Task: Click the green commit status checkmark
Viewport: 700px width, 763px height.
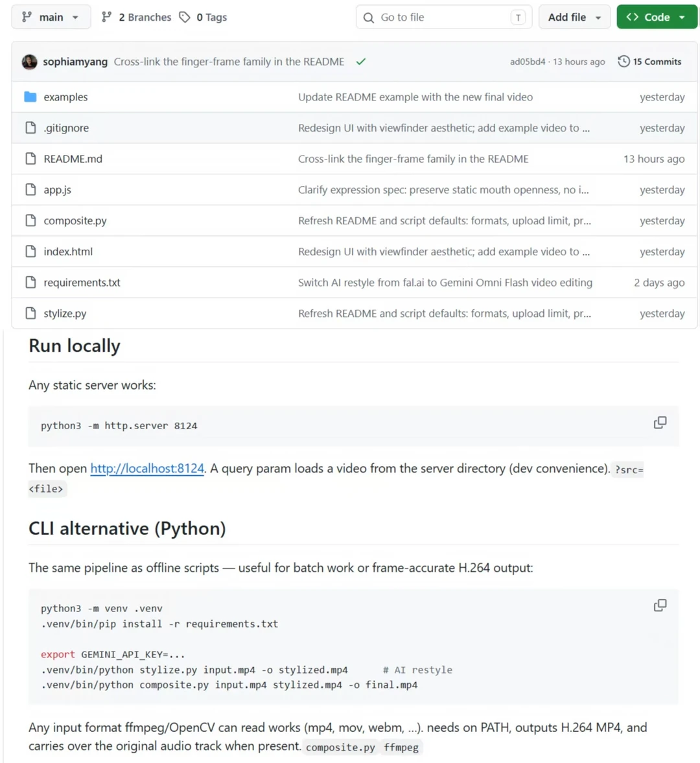Action: 360,62
